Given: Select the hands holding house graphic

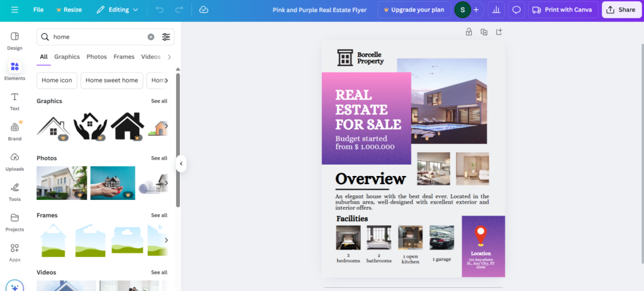Looking at the screenshot, I should coord(90,126).
